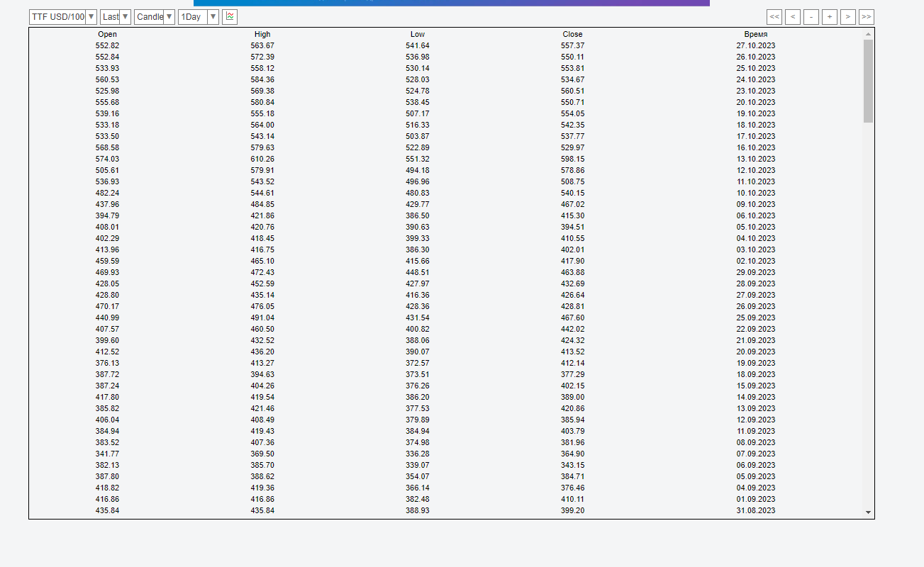Jump to first page with << button
The height and width of the screenshot is (567, 924).
pyautogui.click(x=774, y=16)
